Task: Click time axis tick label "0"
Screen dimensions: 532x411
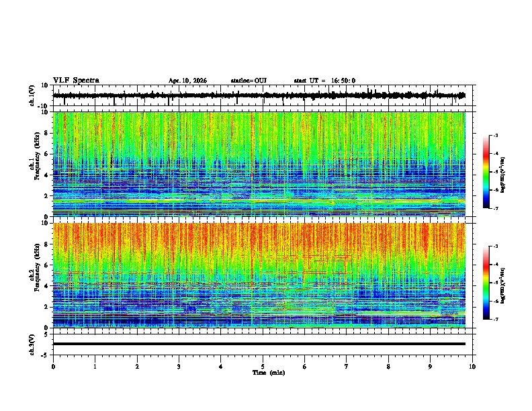Action: point(53,367)
